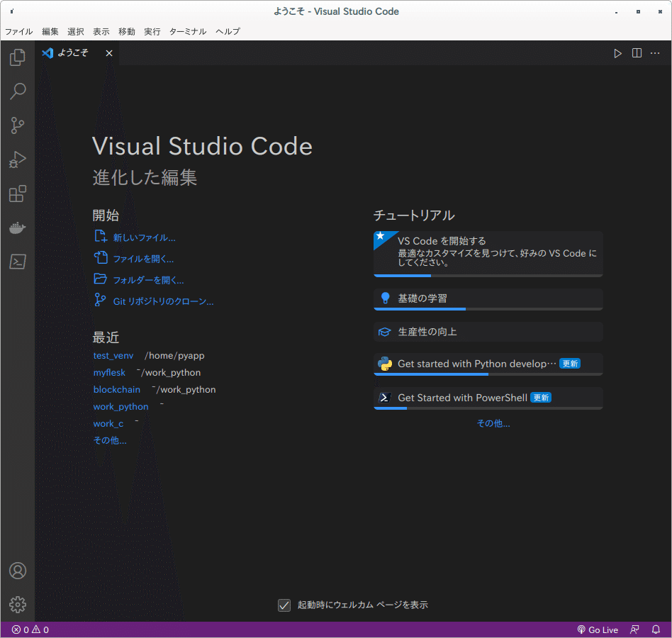Screen dimensions: 672x638
Task: Uncheck 起動時にウェルカム ページを表示 checkbox
Action: (284, 605)
